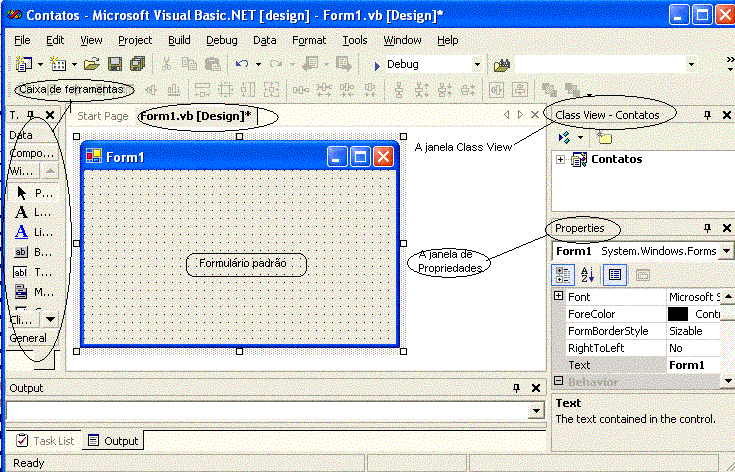Save the file with the floppy disk icon

click(115, 64)
